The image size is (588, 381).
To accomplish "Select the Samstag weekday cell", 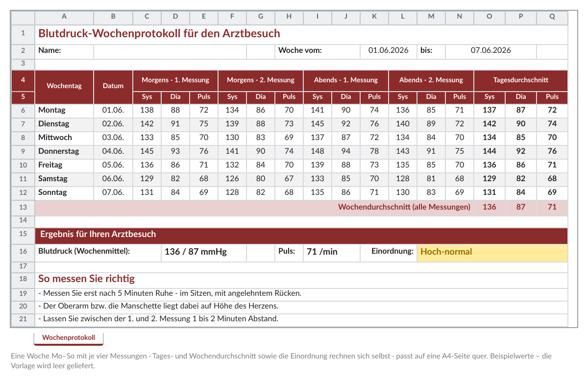I will [64, 179].
